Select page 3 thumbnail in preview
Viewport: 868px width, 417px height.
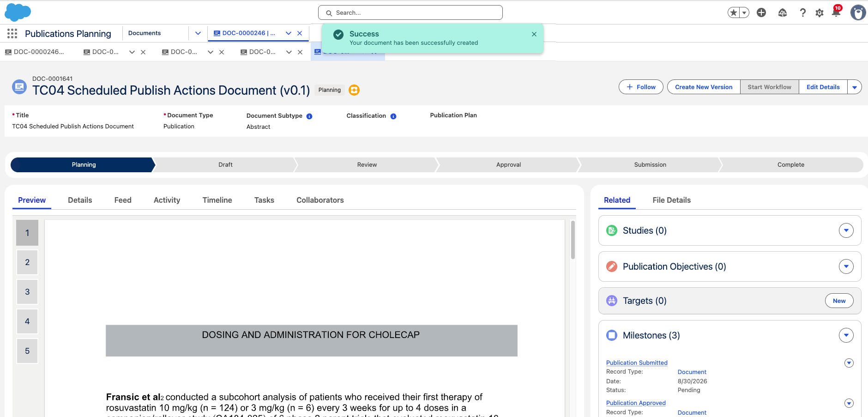pyautogui.click(x=27, y=292)
